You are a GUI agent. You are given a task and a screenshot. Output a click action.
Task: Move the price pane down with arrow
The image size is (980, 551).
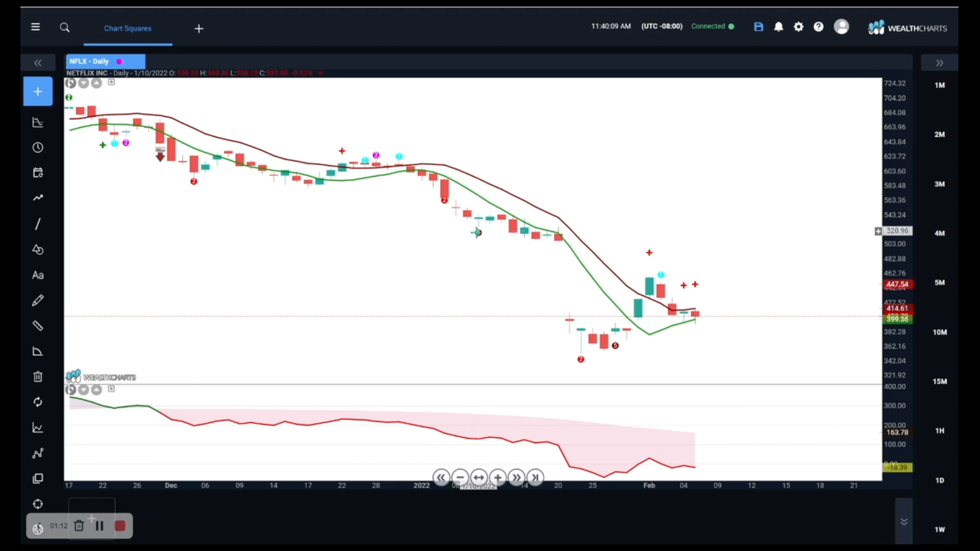click(x=83, y=83)
